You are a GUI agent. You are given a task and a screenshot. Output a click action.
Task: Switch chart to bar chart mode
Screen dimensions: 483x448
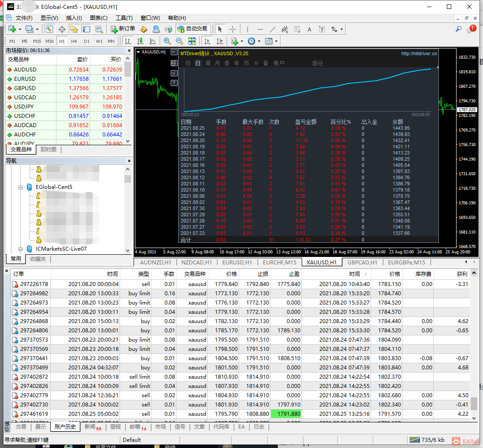point(127,41)
